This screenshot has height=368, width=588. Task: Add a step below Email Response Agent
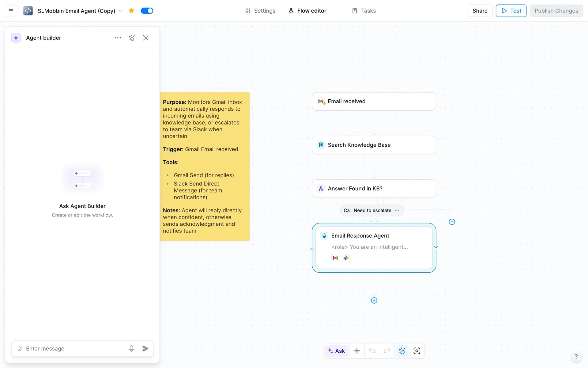[374, 301]
